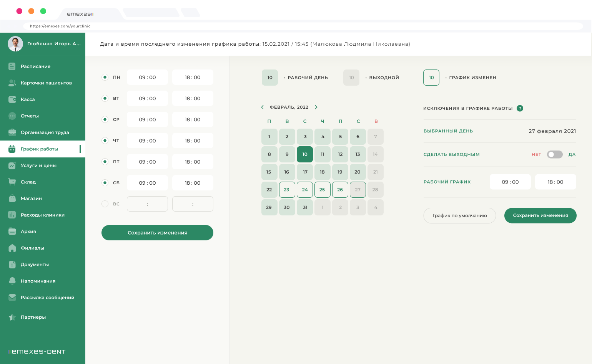This screenshot has height=364, width=592.
Task: Click the Напоминания bell icon
Action: coord(12,281)
